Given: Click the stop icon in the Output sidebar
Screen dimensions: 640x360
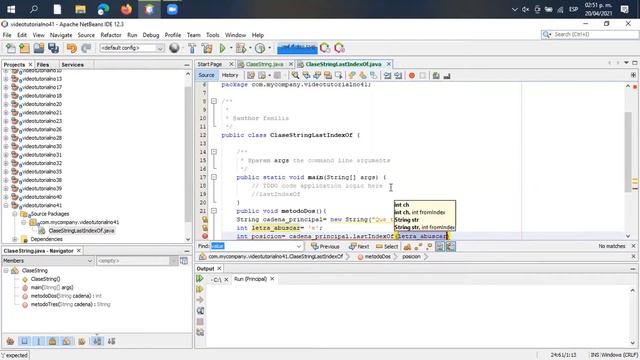Looking at the screenshot, I should (x=200, y=322).
